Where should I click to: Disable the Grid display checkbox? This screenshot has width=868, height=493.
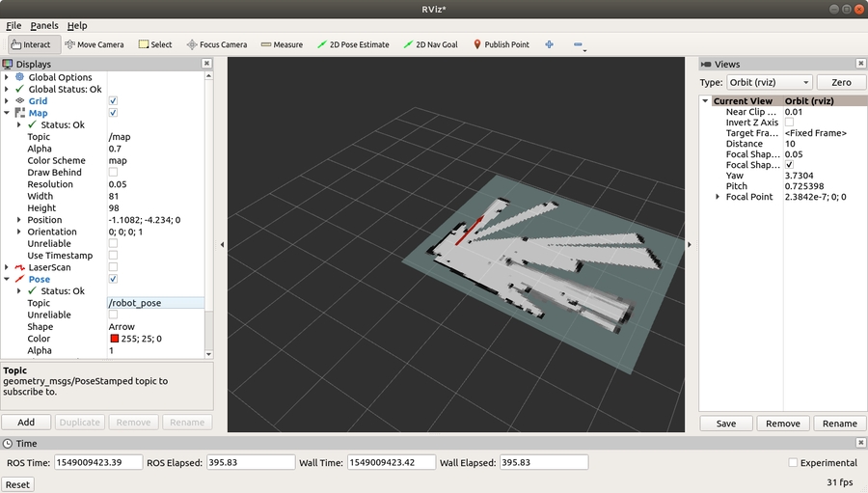(x=114, y=101)
